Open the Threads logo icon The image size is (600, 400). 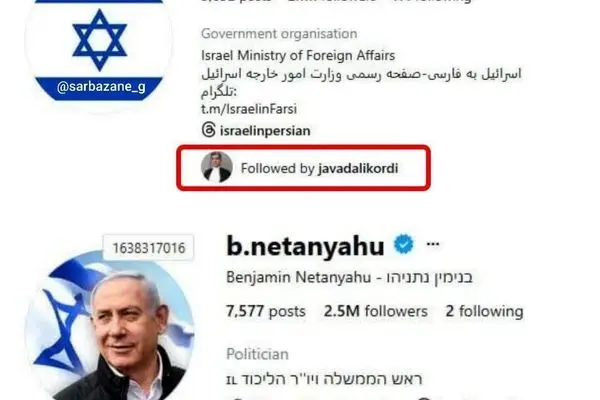tap(209, 130)
